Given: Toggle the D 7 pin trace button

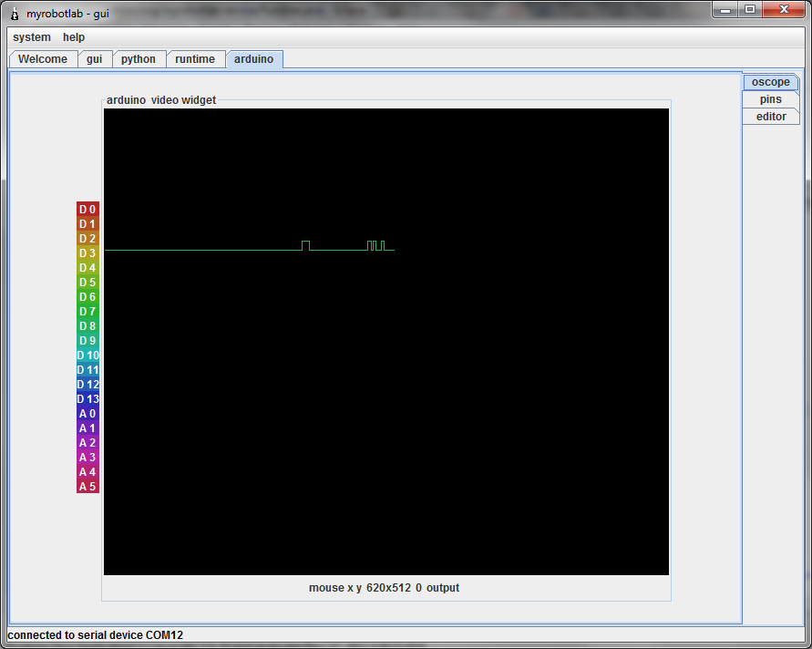Looking at the screenshot, I should (x=87, y=312).
